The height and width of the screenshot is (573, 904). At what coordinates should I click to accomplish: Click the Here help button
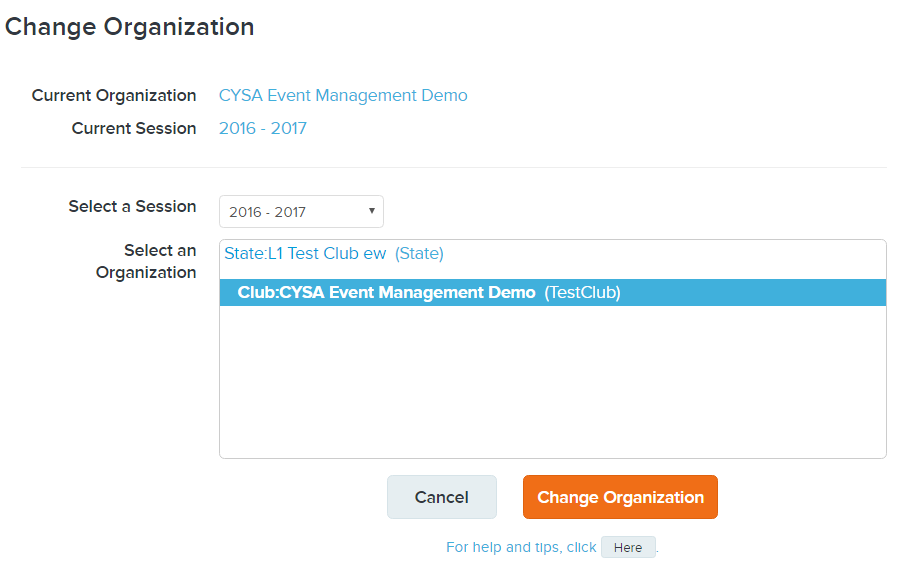[x=628, y=547]
